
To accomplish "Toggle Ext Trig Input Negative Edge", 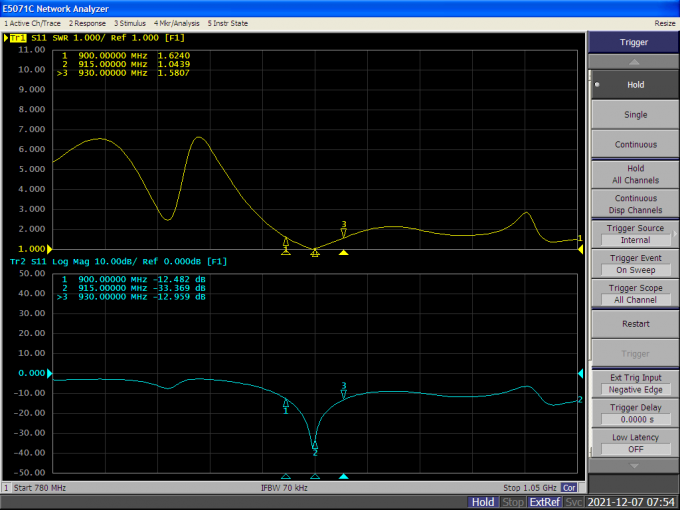I will pos(635,383).
